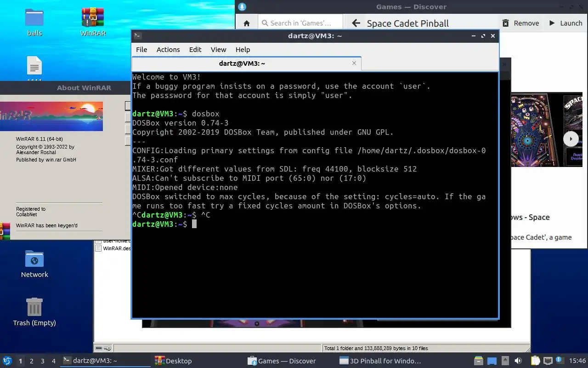588x368 pixels.
Task: Switch to virtual desktop 1
Action: (20, 361)
